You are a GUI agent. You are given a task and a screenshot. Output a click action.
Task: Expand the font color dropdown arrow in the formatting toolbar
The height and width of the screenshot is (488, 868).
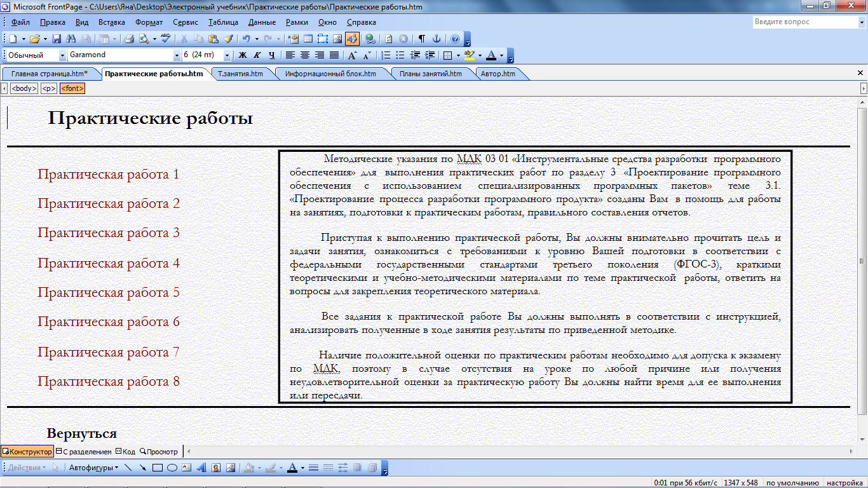coord(501,55)
